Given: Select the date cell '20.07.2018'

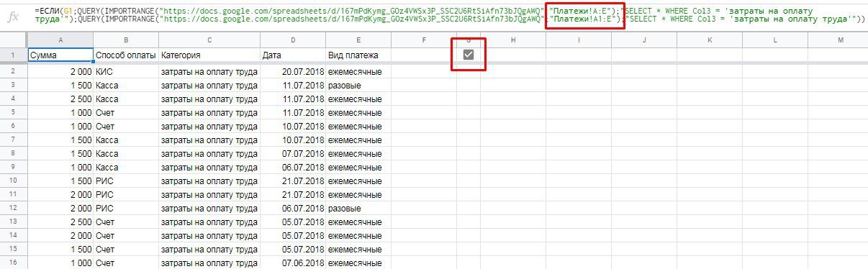Looking at the screenshot, I should click(293, 71).
